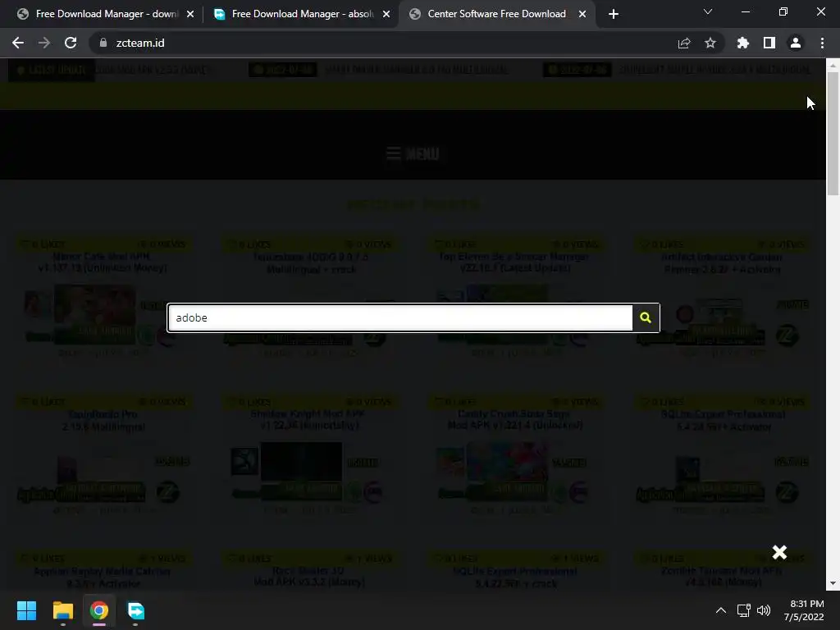
Task: Show hidden icons in system tray
Action: [721, 610]
